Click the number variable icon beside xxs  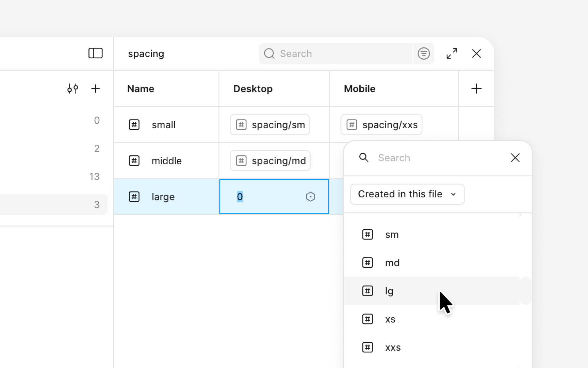[x=367, y=347]
